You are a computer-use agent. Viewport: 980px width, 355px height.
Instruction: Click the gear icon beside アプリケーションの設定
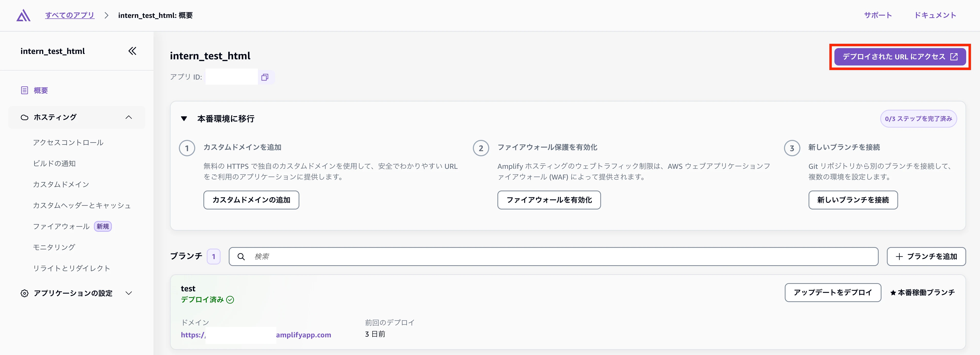(24, 293)
